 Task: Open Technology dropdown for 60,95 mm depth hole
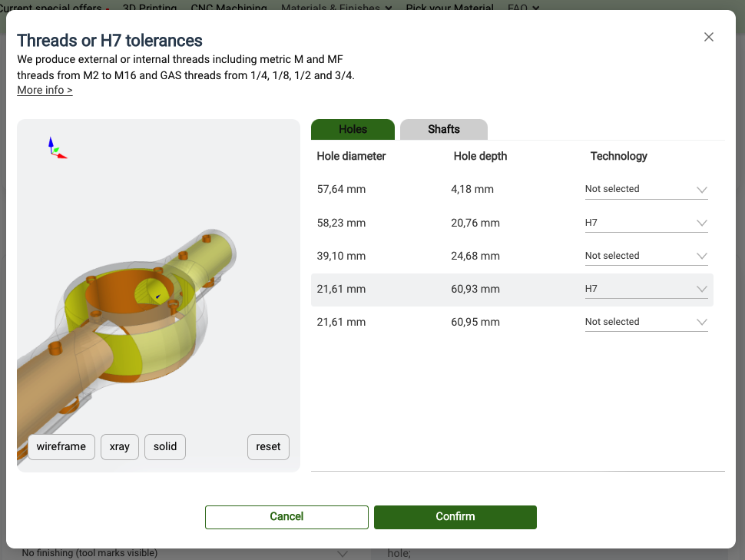tap(646, 322)
